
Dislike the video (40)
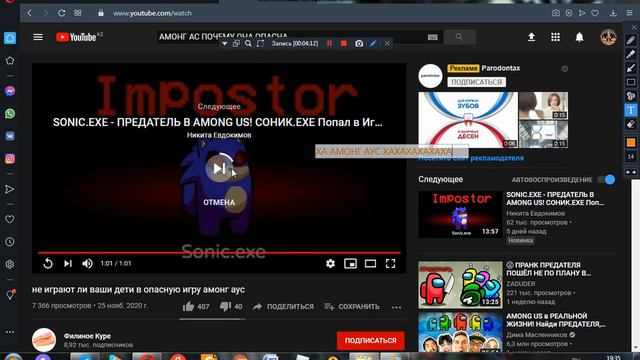231,307
